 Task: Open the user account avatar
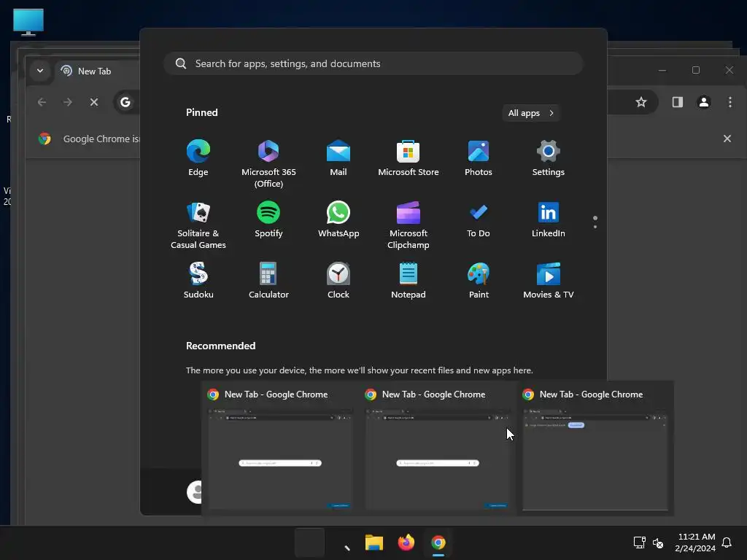(x=194, y=492)
